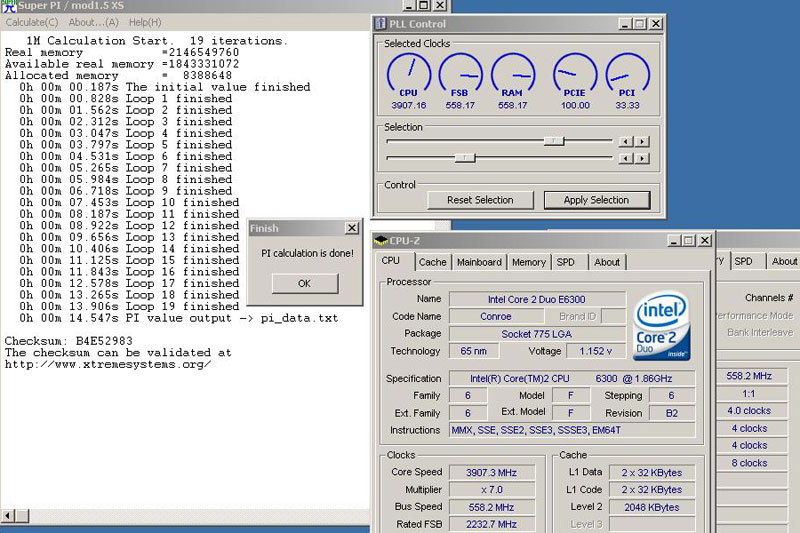
Task: Click the PLL Control title bar icon
Action: (381, 24)
